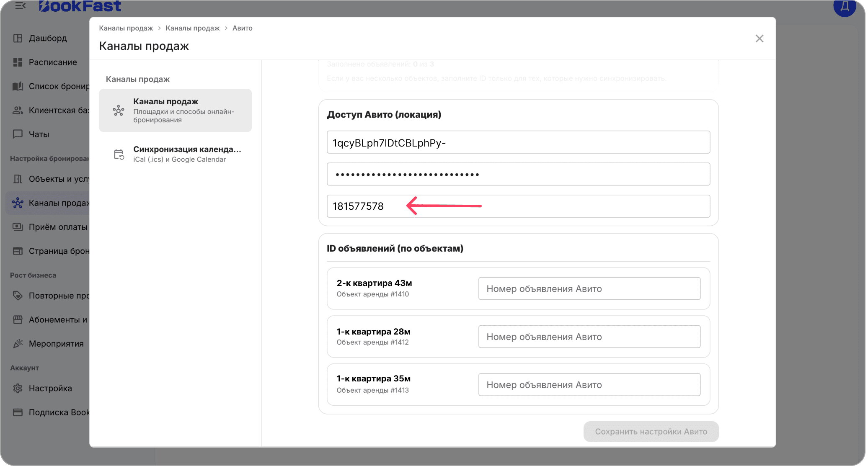Click the Мероприятия party popper icon
This screenshot has width=868, height=466.
[x=18, y=344]
